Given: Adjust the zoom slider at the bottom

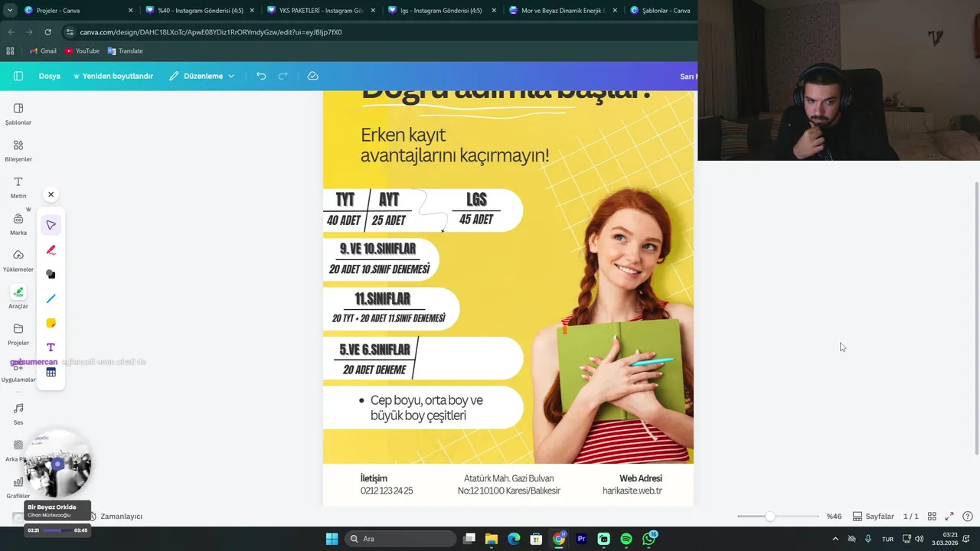Looking at the screenshot, I should (770, 517).
